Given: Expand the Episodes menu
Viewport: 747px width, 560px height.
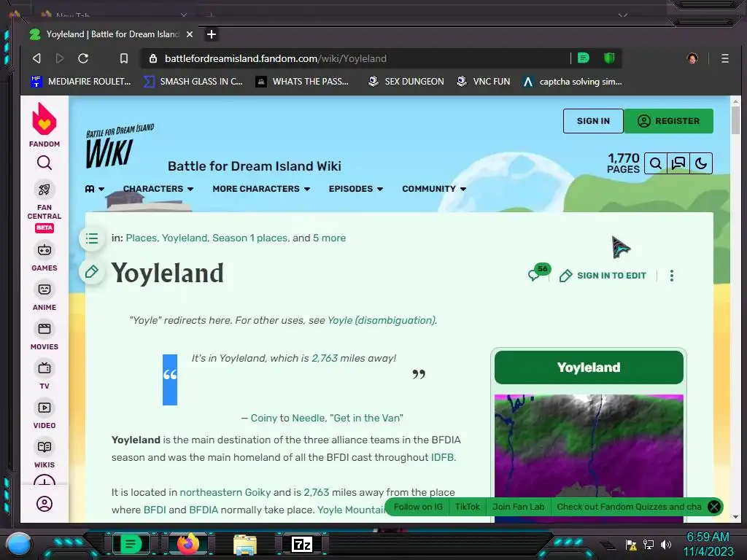Looking at the screenshot, I should coord(356,189).
